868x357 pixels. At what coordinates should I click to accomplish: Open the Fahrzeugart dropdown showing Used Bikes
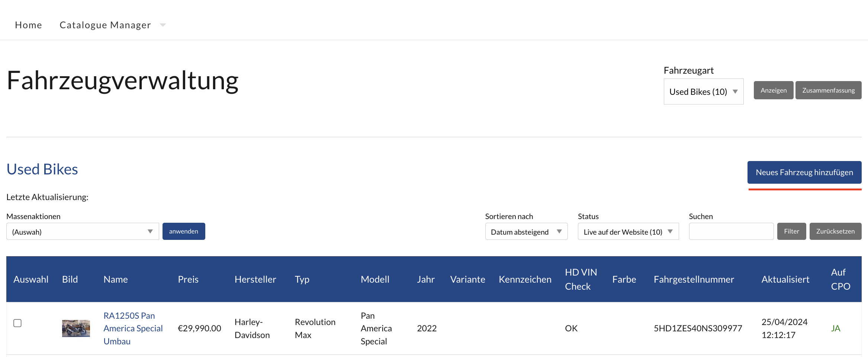(x=703, y=91)
